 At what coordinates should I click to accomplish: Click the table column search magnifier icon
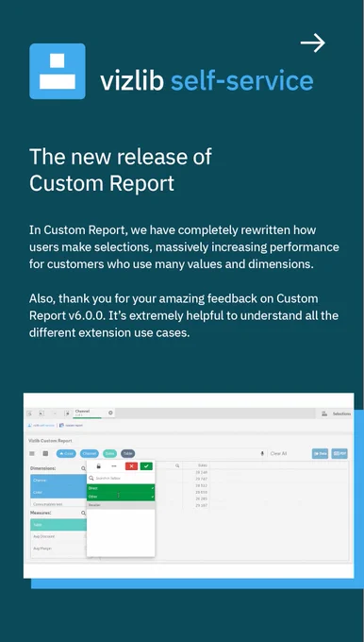point(177,465)
